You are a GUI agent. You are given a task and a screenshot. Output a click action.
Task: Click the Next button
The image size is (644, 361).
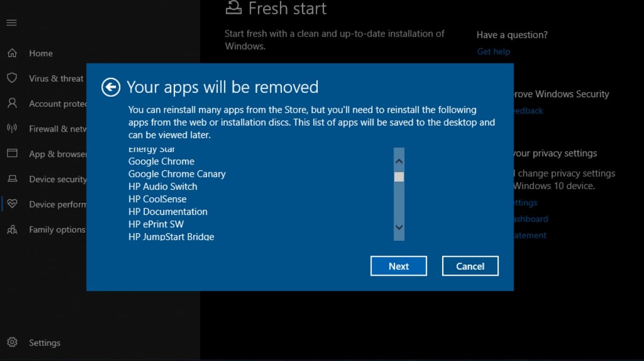click(398, 266)
